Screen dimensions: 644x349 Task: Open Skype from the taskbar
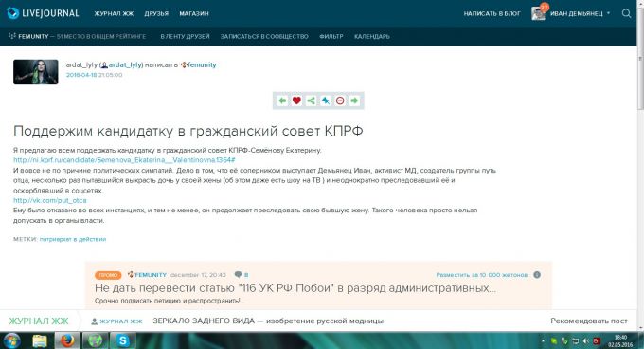pyautogui.click(x=123, y=340)
